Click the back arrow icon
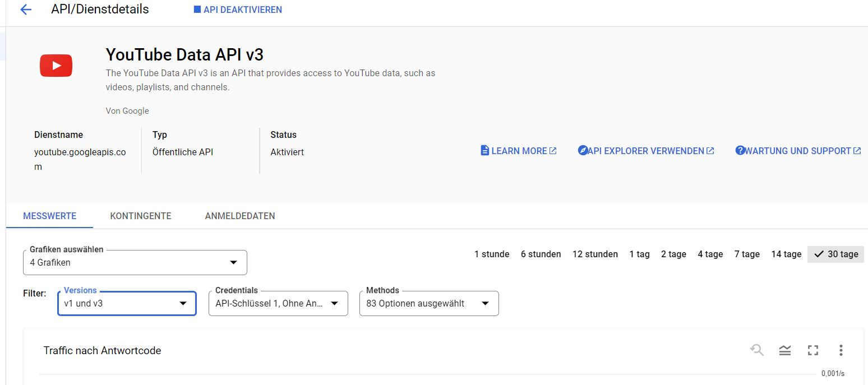The image size is (868, 385). 26,10
